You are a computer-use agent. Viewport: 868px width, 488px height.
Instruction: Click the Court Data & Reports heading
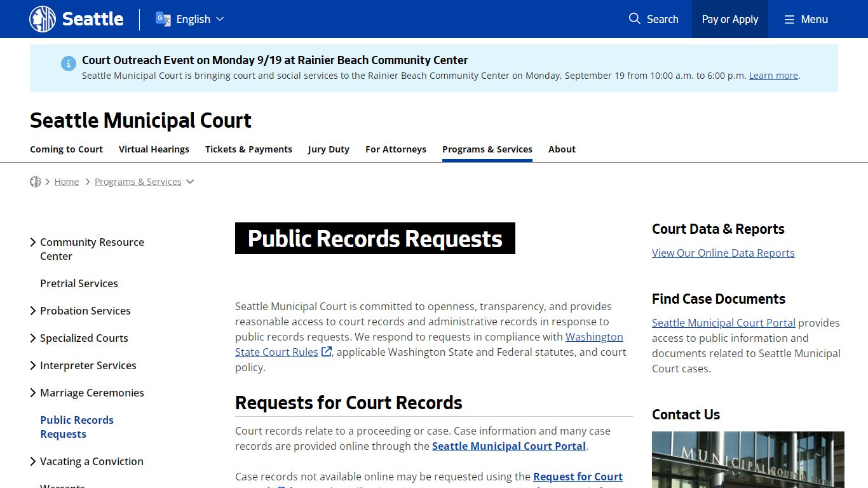[x=718, y=229]
